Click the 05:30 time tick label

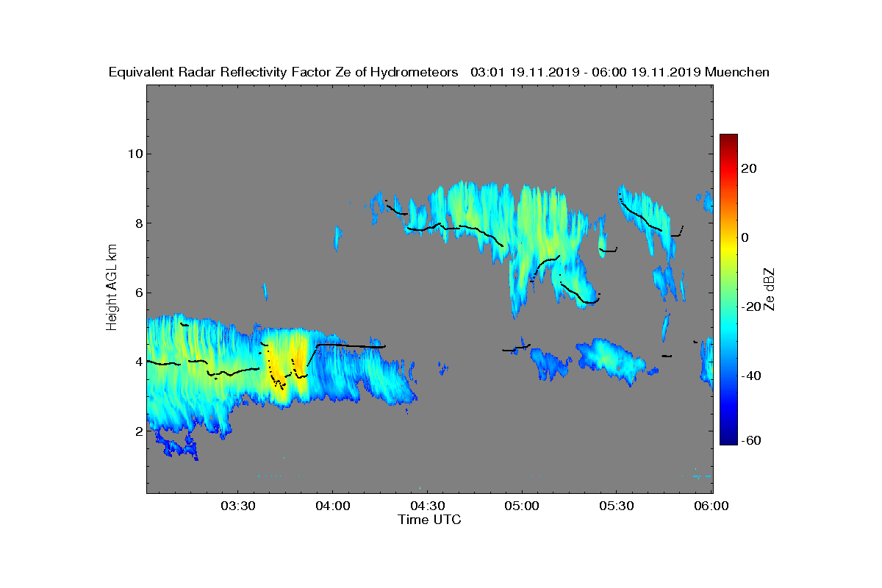click(617, 506)
